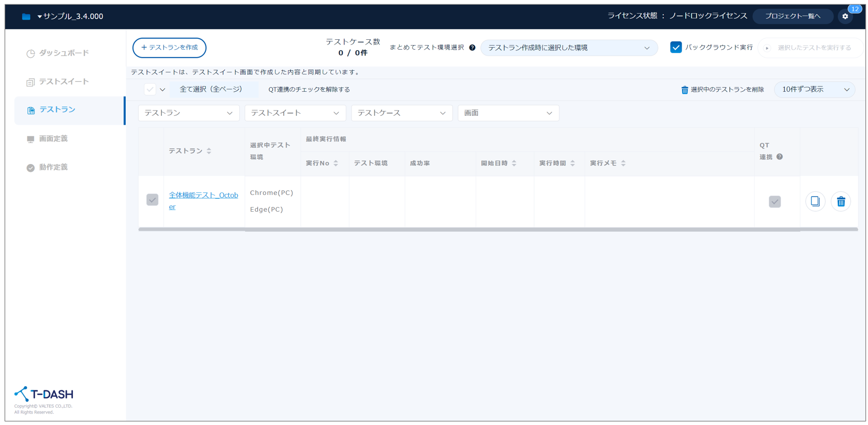Viewport: 868px width, 425px height.
Task: Click the blue trash icon in row
Action: (x=840, y=201)
